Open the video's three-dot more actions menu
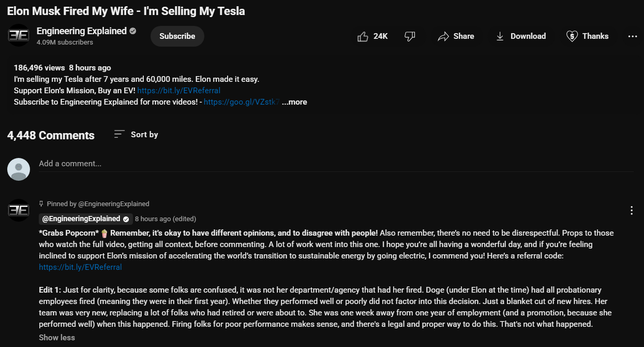The height and width of the screenshot is (347, 644). click(x=632, y=36)
